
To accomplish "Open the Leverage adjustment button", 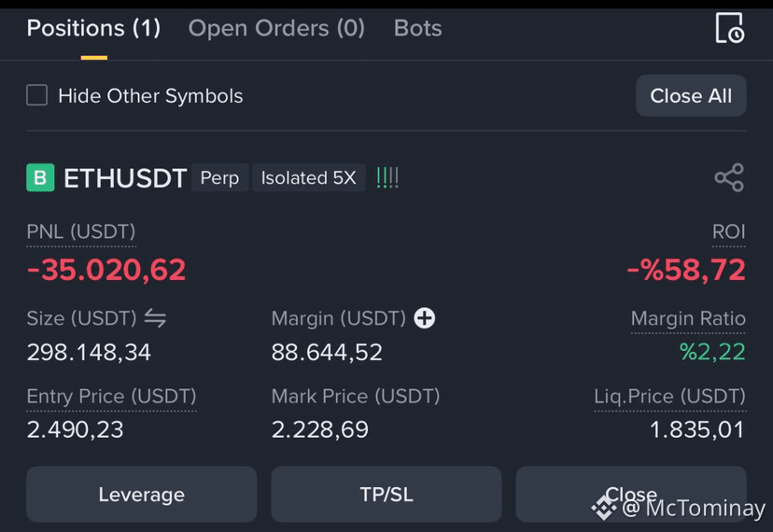I will (x=142, y=494).
